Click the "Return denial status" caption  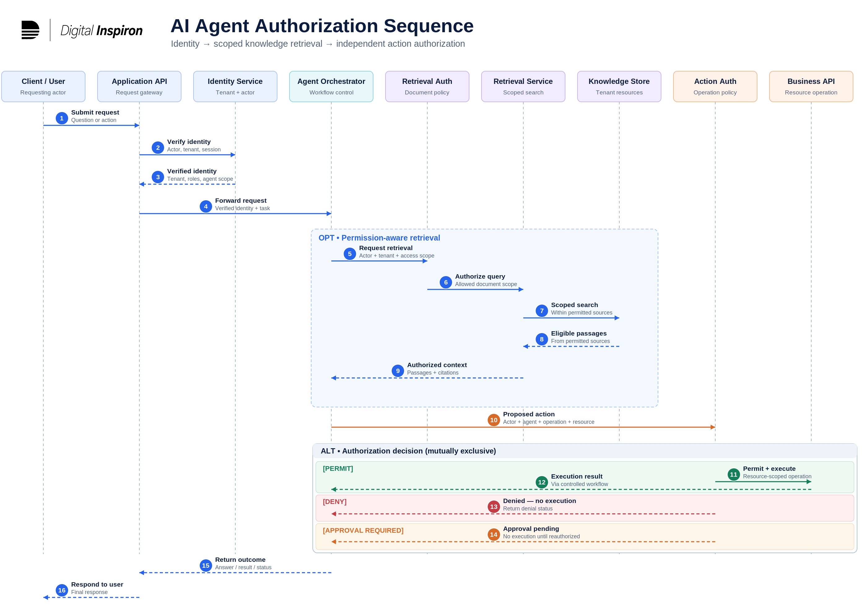point(528,509)
